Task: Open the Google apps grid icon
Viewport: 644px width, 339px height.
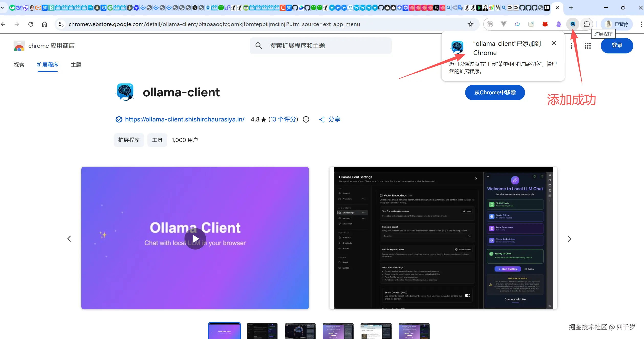Action: click(x=587, y=46)
